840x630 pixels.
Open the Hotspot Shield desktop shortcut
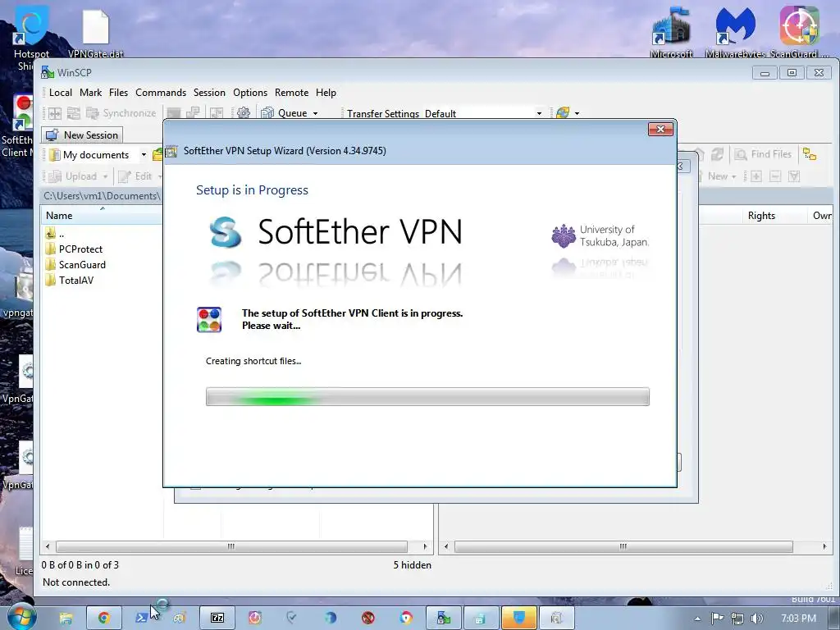click(x=31, y=38)
